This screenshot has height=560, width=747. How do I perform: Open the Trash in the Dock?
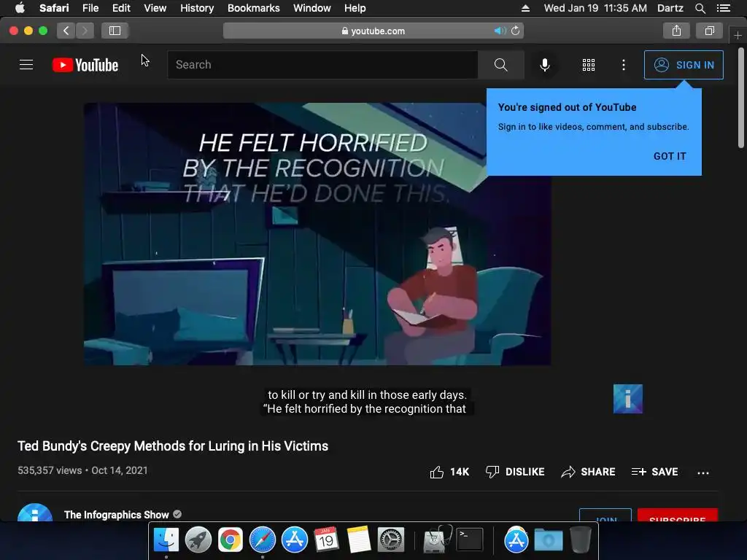tap(580, 540)
